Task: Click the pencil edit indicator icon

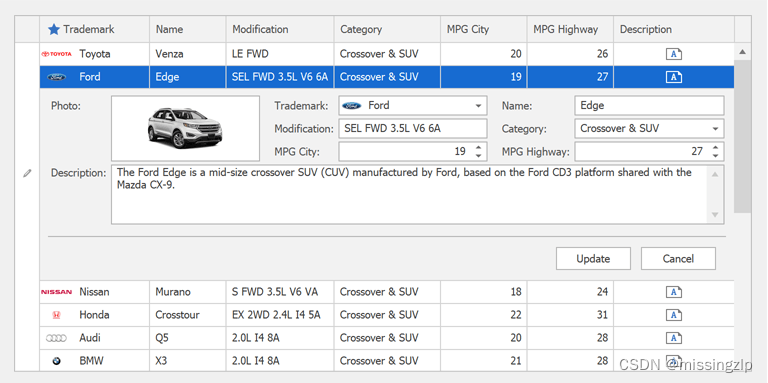Action: click(27, 173)
